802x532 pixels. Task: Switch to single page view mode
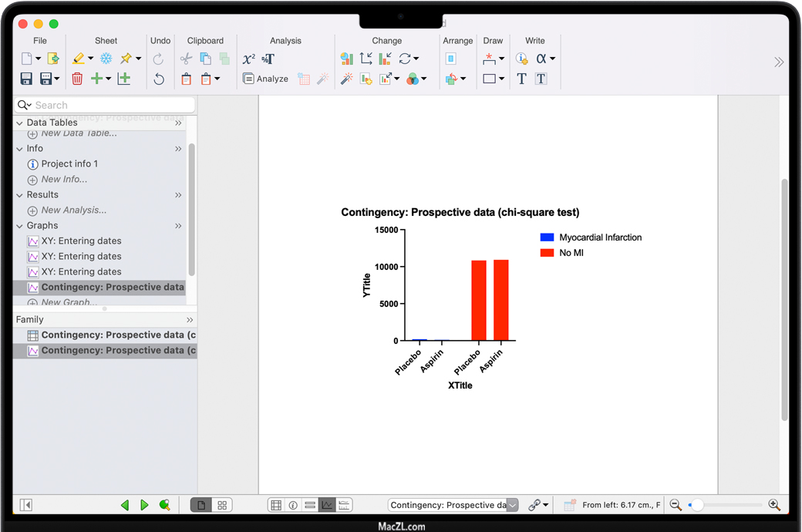pyautogui.click(x=201, y=505)
